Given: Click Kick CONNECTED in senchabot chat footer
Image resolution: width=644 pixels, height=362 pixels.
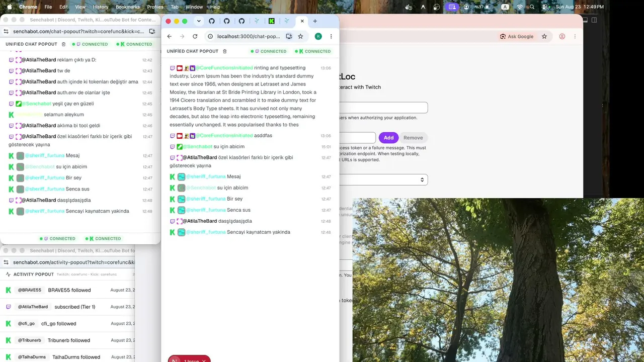Looking at the screenshot, I should (x=103, y=239).
